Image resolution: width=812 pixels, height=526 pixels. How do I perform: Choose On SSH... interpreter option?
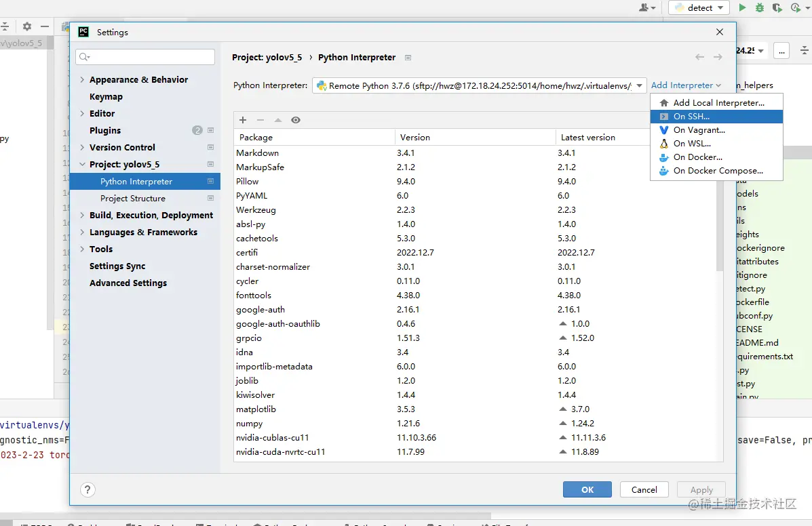pos(716,117)
